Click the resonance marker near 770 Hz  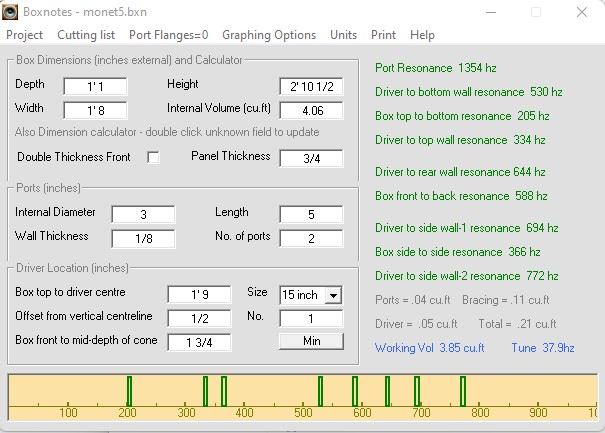coord(463,390)
